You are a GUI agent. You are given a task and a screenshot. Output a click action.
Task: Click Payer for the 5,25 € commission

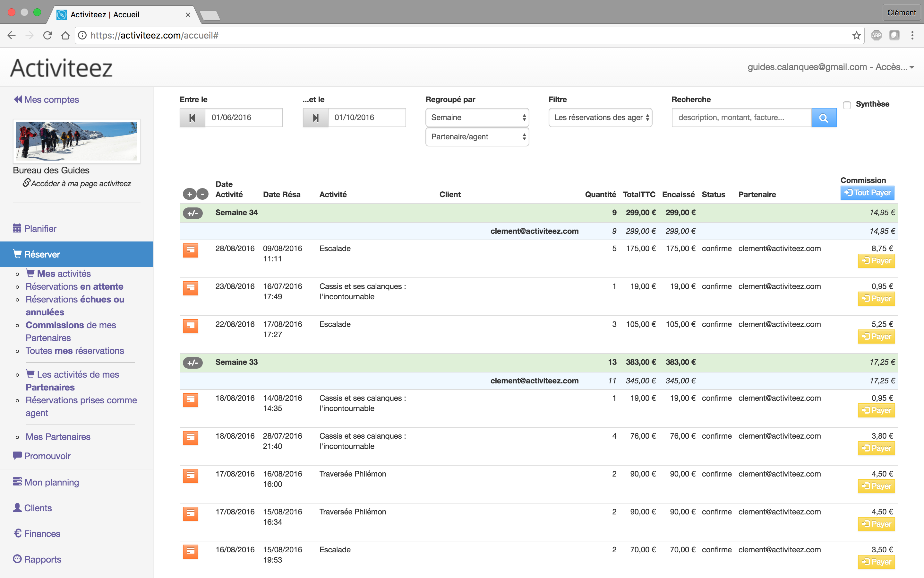[876, 337]
